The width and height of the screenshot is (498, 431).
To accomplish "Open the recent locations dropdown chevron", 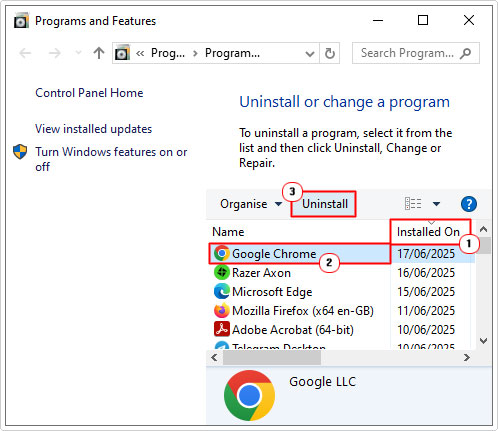I will coord(78,53).
